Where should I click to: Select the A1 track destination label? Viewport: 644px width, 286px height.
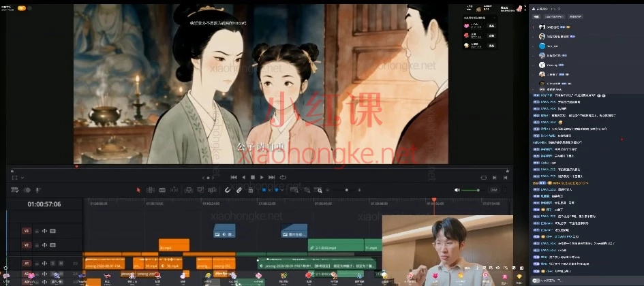[27, 263]
